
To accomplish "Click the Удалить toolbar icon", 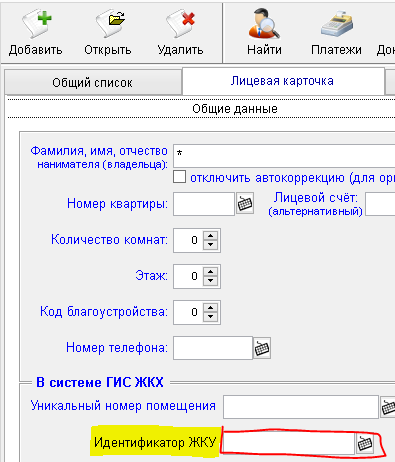I will [180, 23].
